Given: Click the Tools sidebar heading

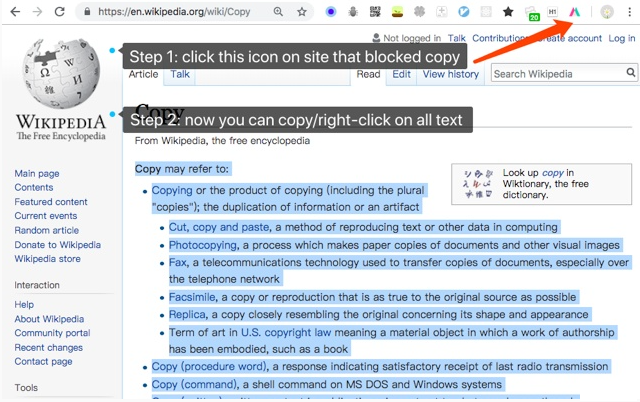Looking at the screenshot, I should click(x=26, y=387).
